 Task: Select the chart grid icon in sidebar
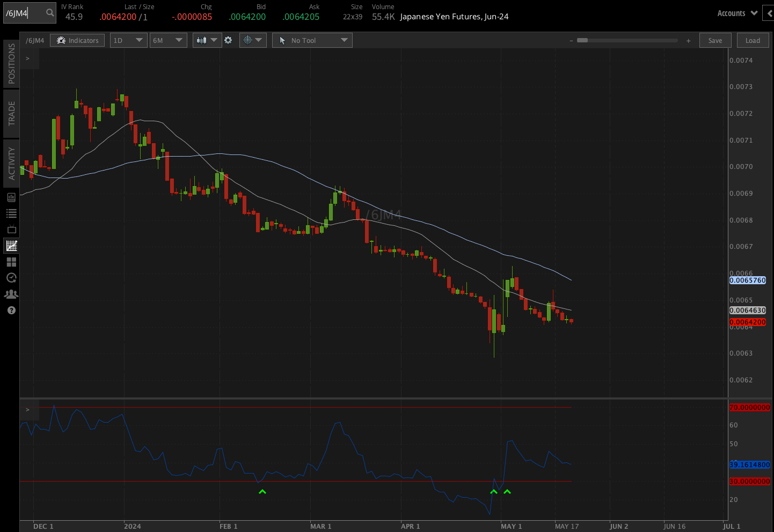point(11,246)
